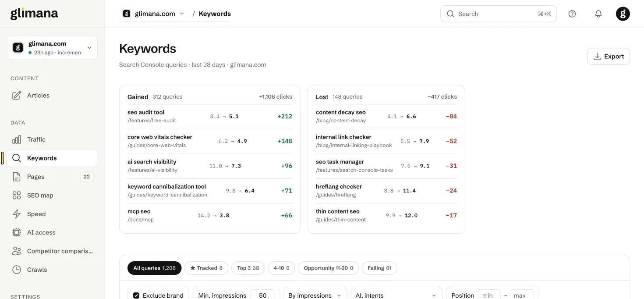
Task: Open the Speed page in sidebar
Action: pyautogui.click(x=52, y=214)
